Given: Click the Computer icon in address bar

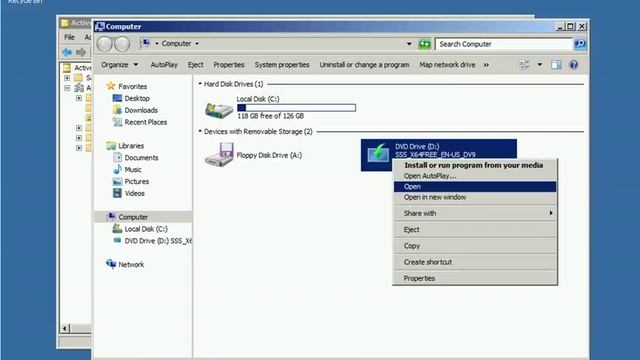Looking at the screenshot, I should [x=146, y=43].
